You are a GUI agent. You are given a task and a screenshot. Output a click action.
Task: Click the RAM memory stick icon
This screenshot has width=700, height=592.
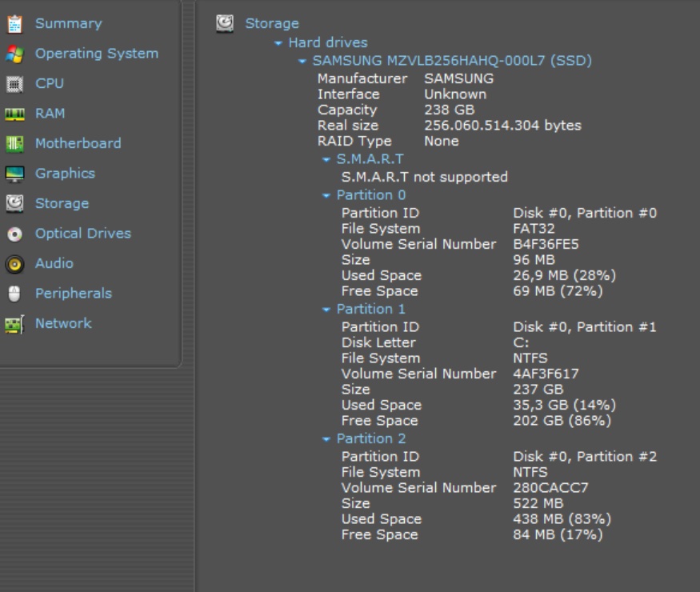(14, 114)
